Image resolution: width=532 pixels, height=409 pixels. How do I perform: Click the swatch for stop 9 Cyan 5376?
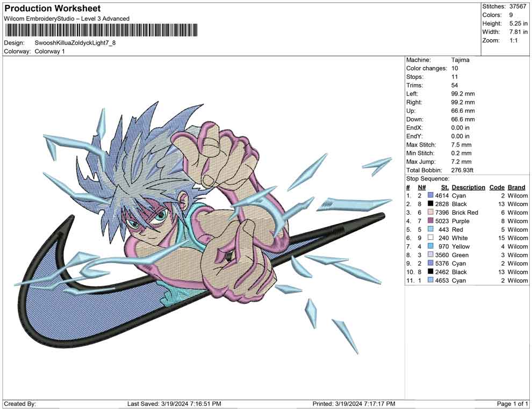[430, 264]
